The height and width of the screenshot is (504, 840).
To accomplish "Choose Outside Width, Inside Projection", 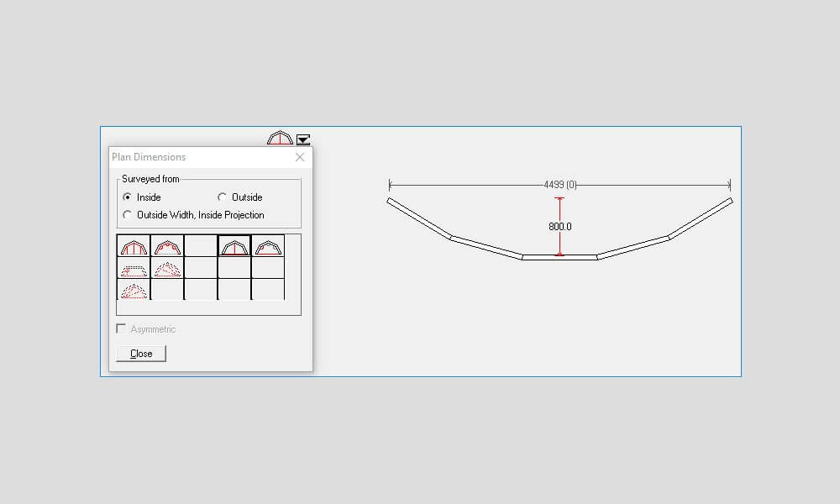I will tap(128, 215).
